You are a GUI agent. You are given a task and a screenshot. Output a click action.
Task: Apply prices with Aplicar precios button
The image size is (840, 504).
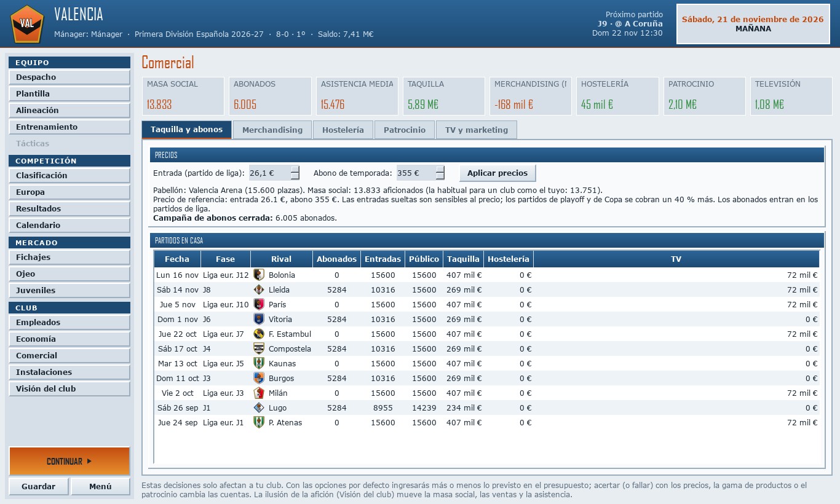[497, 173]
